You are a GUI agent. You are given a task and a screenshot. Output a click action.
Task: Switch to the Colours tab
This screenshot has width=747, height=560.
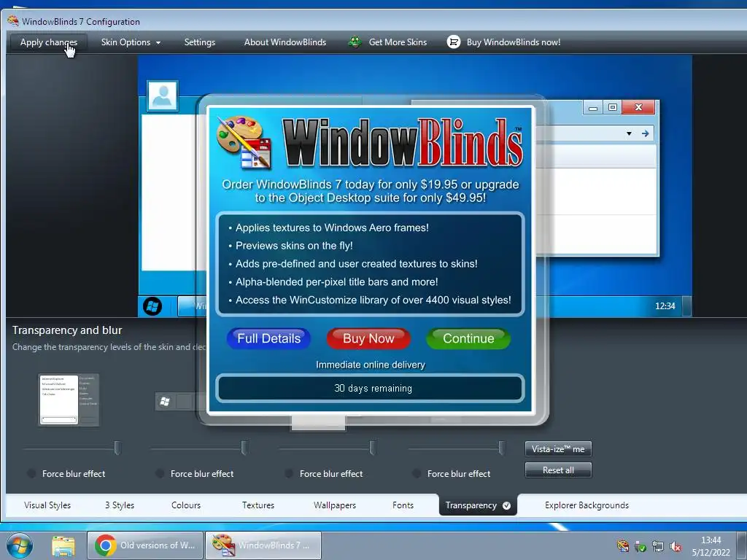point(186,505)
